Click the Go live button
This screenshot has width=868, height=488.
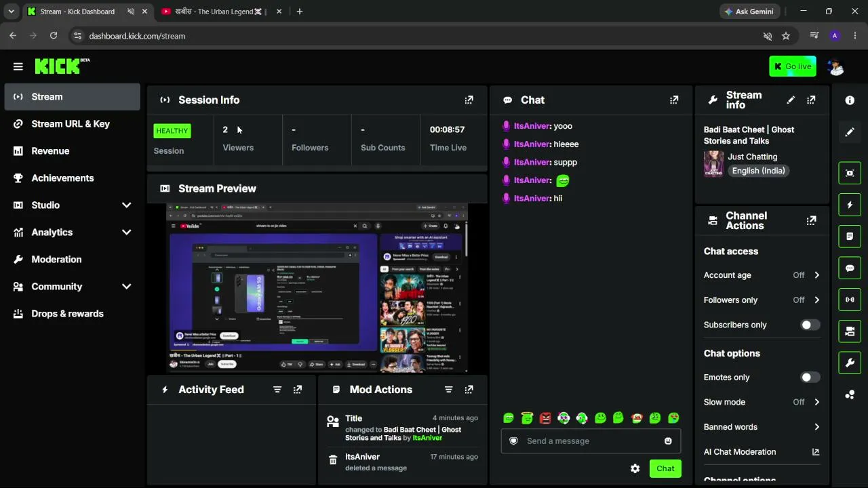click(793, 66)
